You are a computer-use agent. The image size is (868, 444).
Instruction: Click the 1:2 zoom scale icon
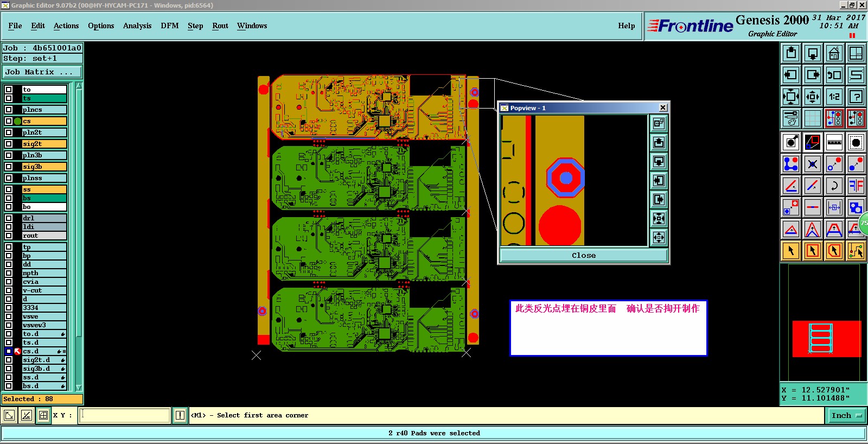pyautogui.click(x=834, y=97)
